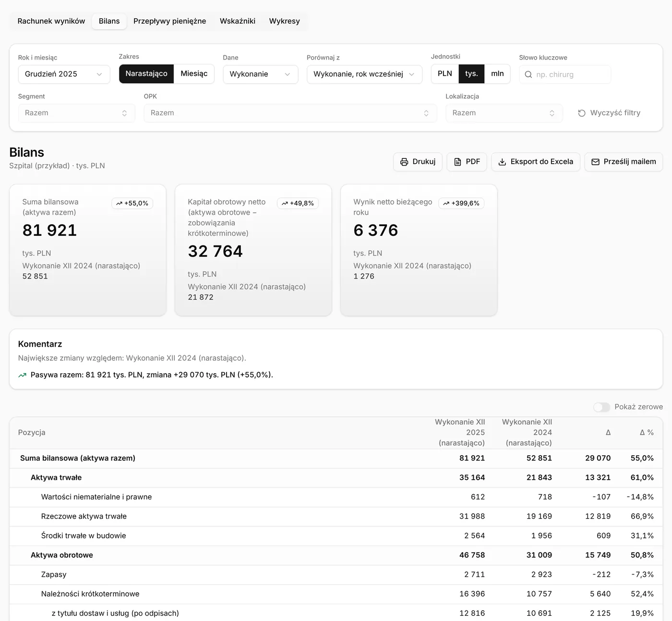Click the Kapitał obrotowy netto summary card

(x=253, y=250)
